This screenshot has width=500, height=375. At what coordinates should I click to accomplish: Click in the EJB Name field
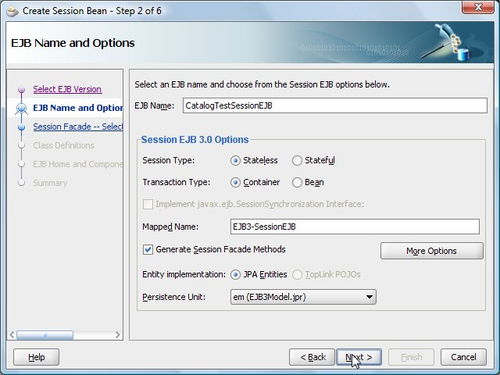tap(335, 106)
